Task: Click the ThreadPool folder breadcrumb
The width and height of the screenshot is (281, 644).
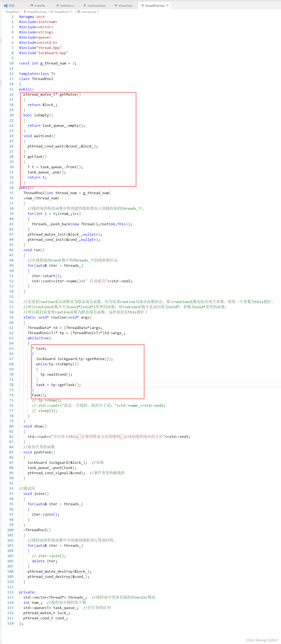Action: pyautogui.click(x=12, y=12)
